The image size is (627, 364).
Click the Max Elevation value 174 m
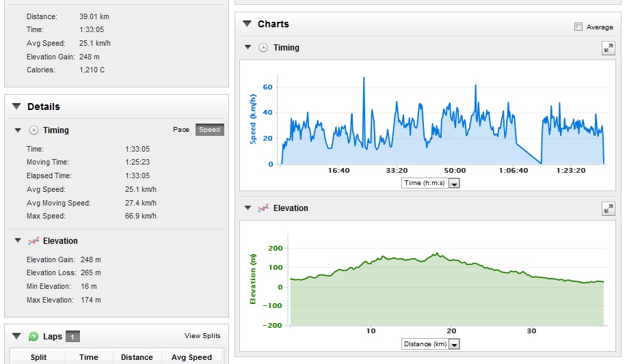point(90,300)
